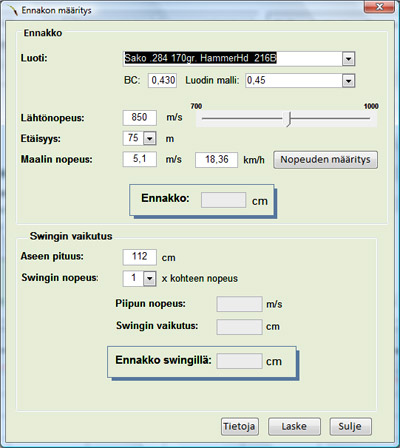
Task: Click the Tietoja button
Action: pyautogui.click(x=240, y=426)
